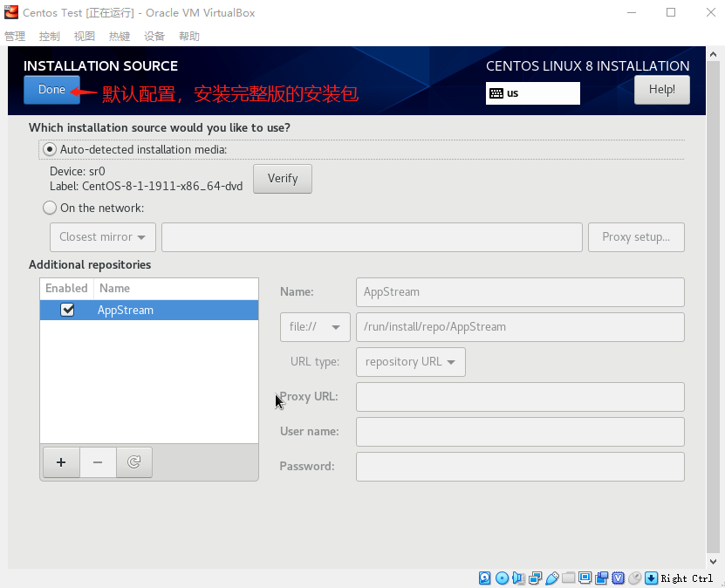The width and height of the screenshot is (725, 588).
Task: Click the host key arrow icon
Action: tap(651, 578)
